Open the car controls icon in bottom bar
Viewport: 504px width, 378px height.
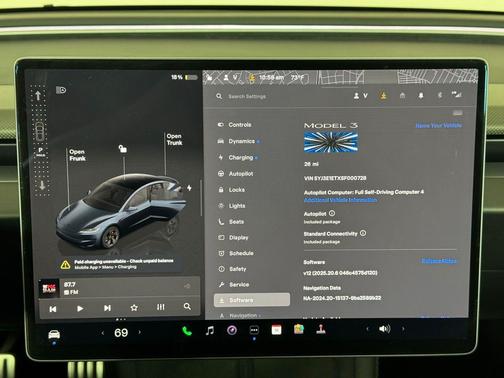54,334
